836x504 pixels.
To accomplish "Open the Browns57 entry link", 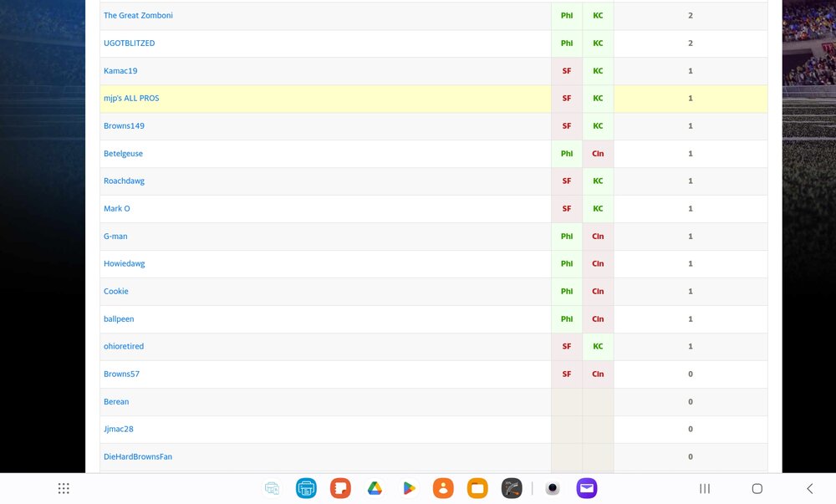I will 121,374.
